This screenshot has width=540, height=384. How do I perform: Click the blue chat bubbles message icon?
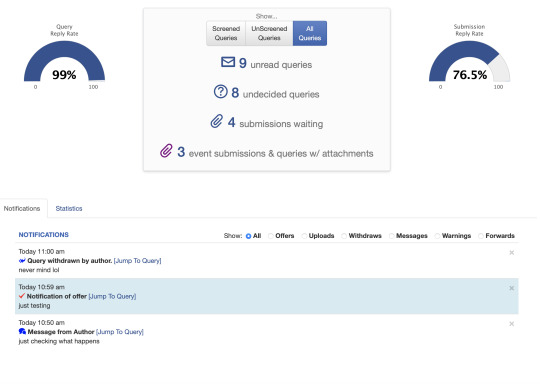click(x=22, y=332)
